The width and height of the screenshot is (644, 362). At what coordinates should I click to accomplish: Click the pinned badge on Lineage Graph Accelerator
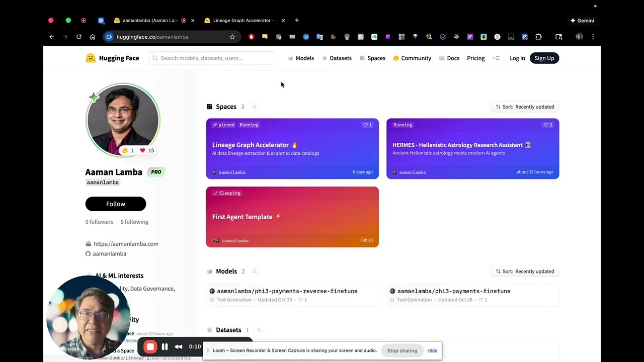[x=223, y=125]
